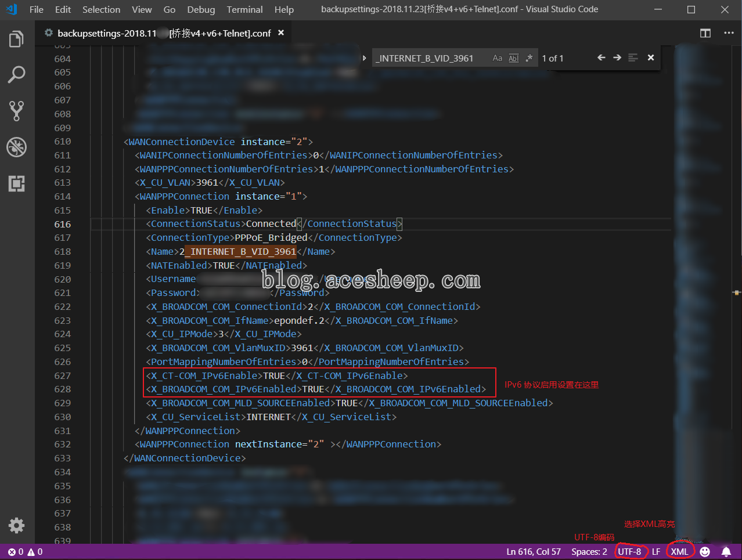This screenshot has width=742, height=560.
Task: Open the feedback smiley in status bar
Action: 705,552
